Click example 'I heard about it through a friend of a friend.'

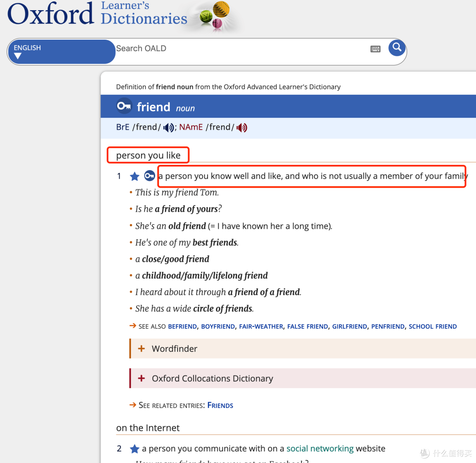pyautogui.click(x=218, y=292)
